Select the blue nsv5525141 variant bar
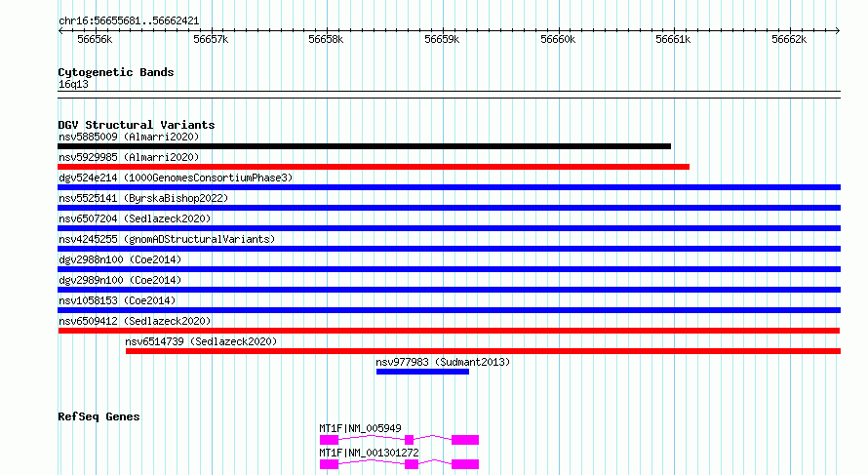 click(449, 208)
